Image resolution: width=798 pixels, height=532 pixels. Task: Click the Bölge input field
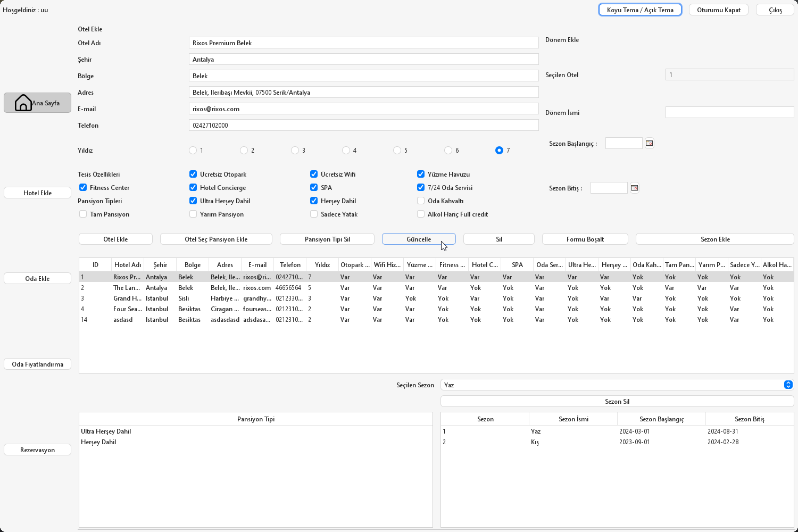(x=363, y=76)
